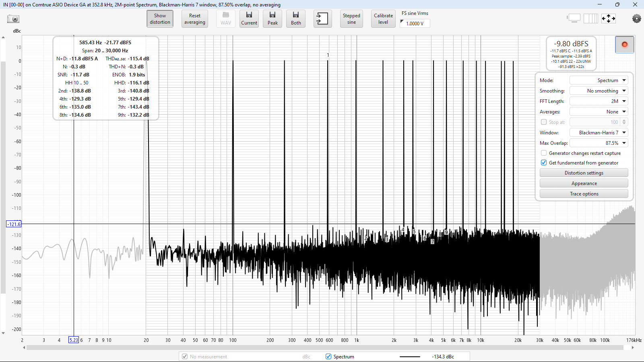Toggle the single graph layout icon
Viewport: 644px width, 362px height.
point(574,19)
